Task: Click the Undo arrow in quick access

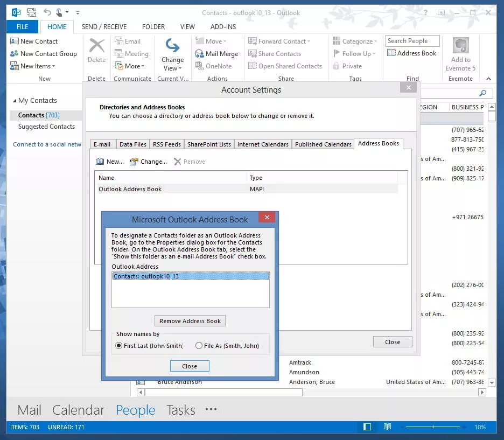Action: [47, 12]
